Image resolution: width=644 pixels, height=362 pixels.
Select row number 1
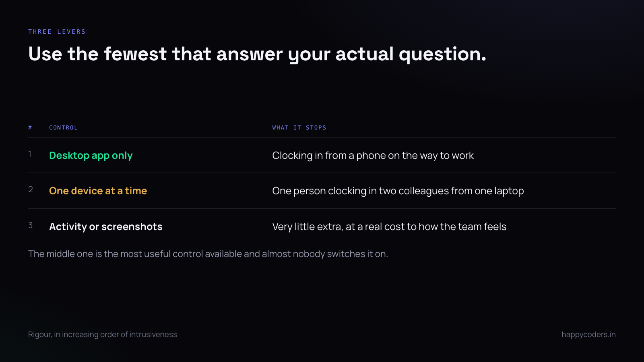[30, 154]
